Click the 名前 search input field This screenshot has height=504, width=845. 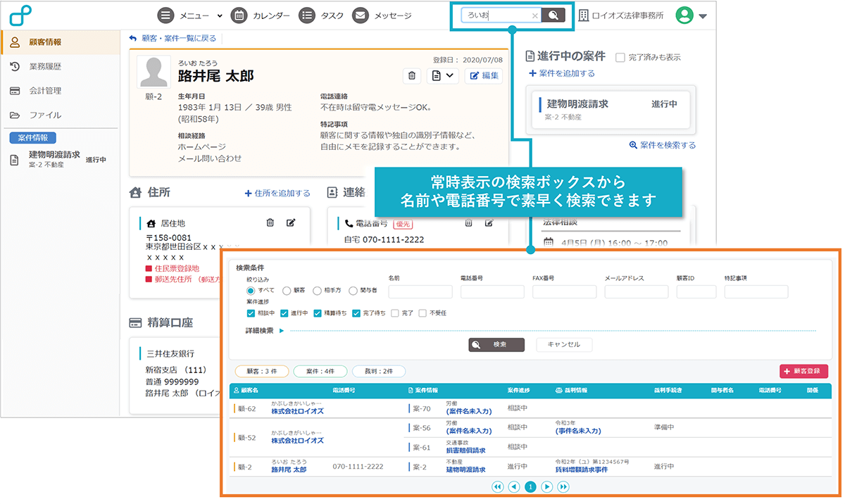[420, 291]
